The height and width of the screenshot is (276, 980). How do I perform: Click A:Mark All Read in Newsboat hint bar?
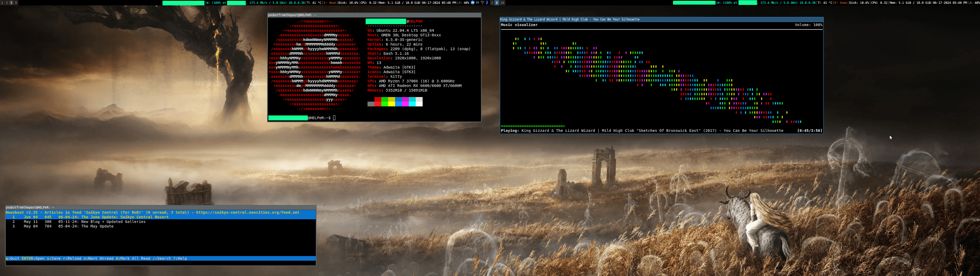(x=133, y=258)
